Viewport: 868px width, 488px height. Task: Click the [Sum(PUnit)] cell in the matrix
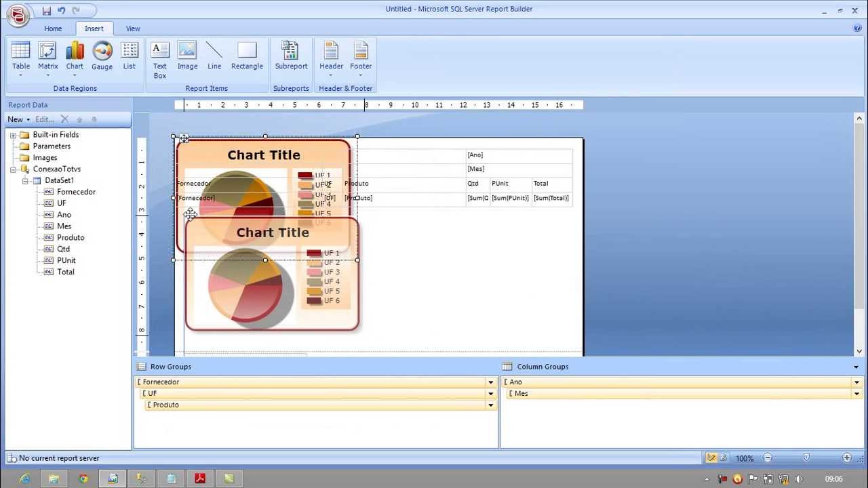[x=511, y=199]
